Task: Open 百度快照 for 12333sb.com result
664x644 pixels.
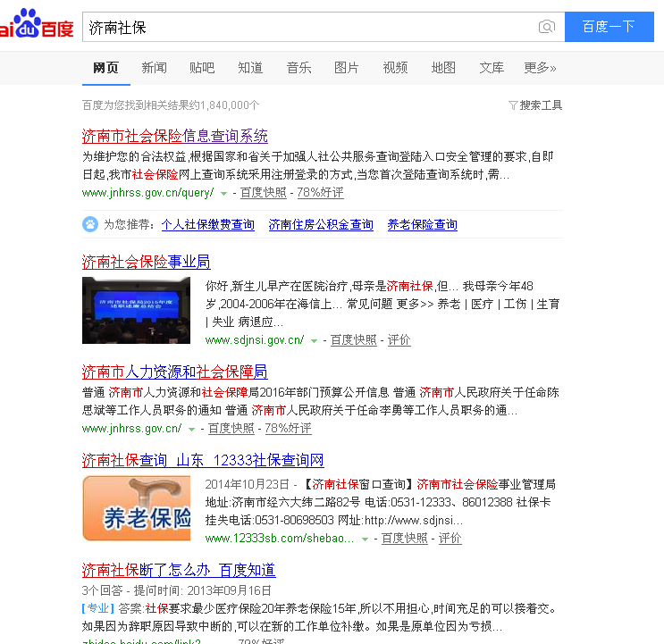Action: tap(405, 539)
